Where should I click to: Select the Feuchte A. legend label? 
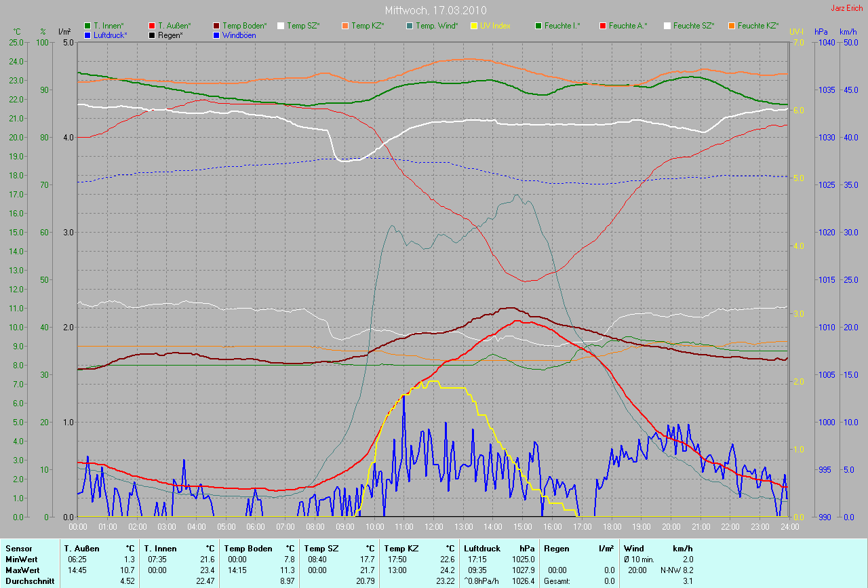point(627,26)
